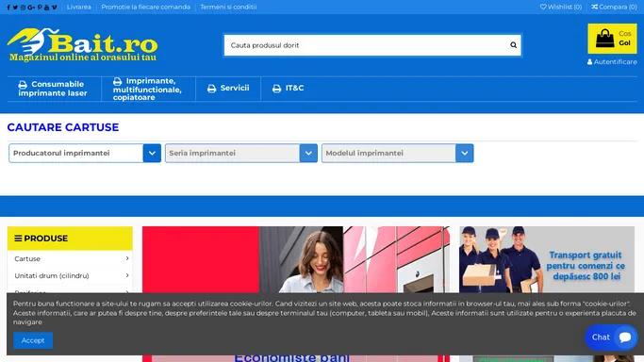Click the Livrarea link
Viewport: 644px width, 362px height.
point(79,7)
